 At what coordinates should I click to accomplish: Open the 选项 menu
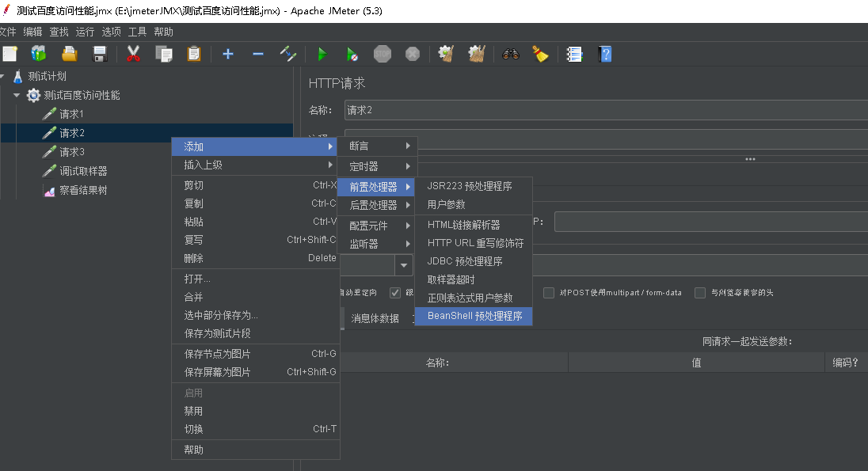click(x=111, y=32)
